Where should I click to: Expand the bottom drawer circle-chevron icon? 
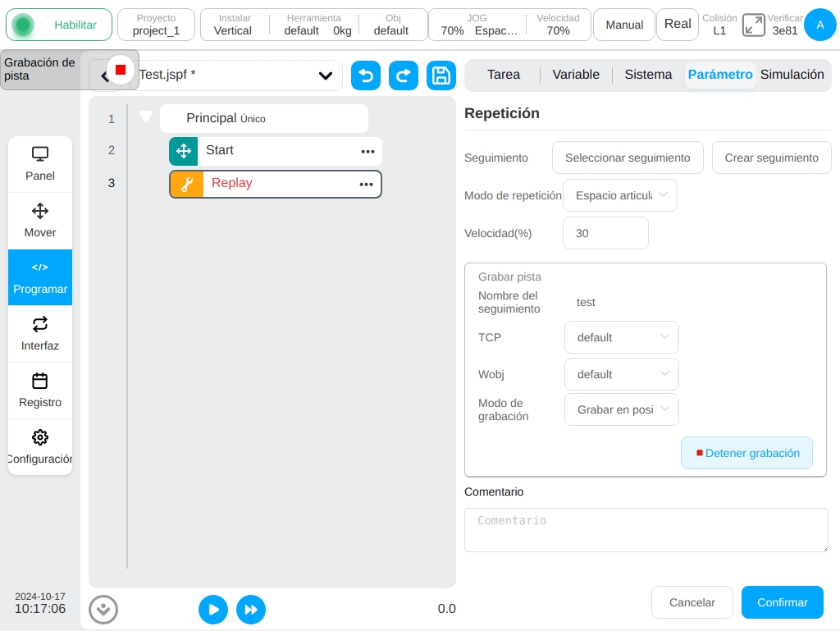click(x=103, y=610)
